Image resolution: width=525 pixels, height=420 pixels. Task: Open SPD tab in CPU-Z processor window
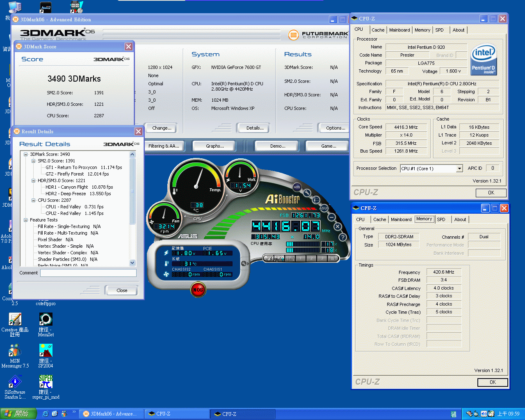(x=439, y=30)
